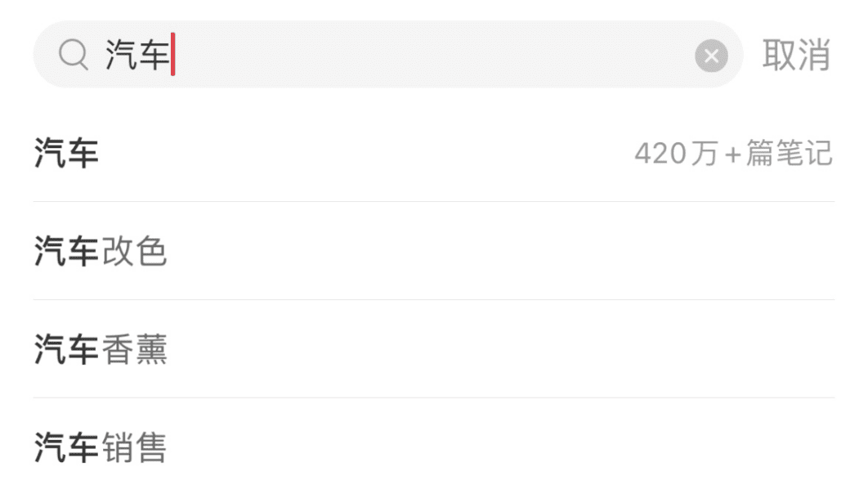Screen dimensions: 868x485
Task: Click the bold 汽车 prefix of the 汽车销售 row
Action: click(66, 447)
